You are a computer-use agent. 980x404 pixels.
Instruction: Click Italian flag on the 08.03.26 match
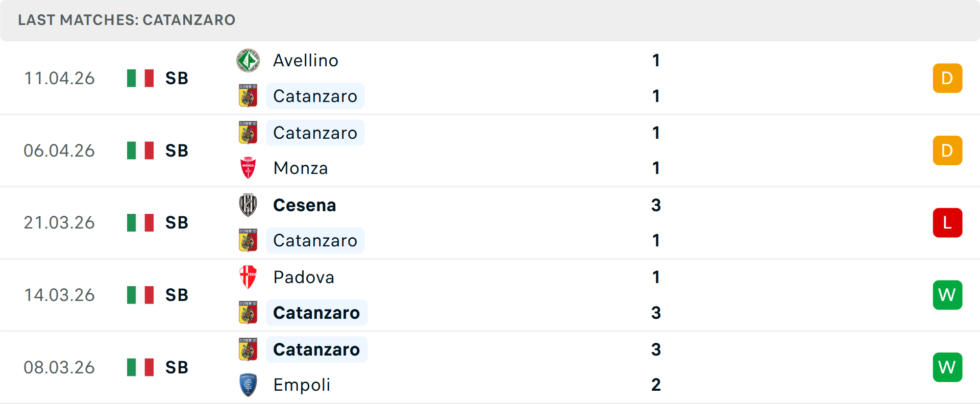[140, 367]
